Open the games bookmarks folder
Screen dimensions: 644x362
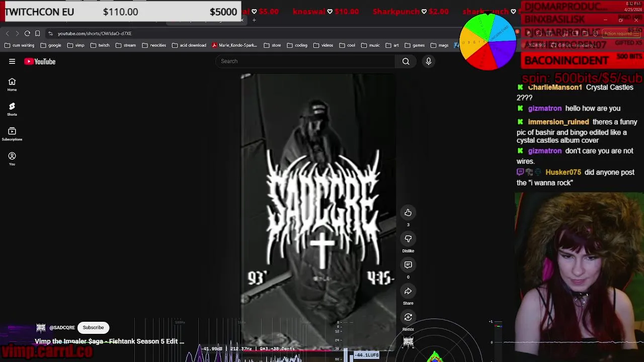tap(415, 45)
